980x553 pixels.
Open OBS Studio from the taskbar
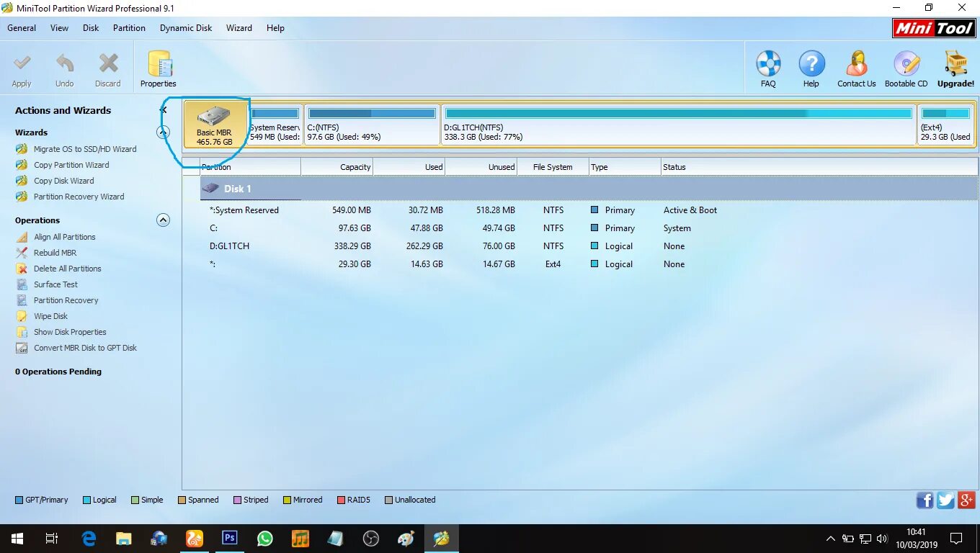[371, 539]
